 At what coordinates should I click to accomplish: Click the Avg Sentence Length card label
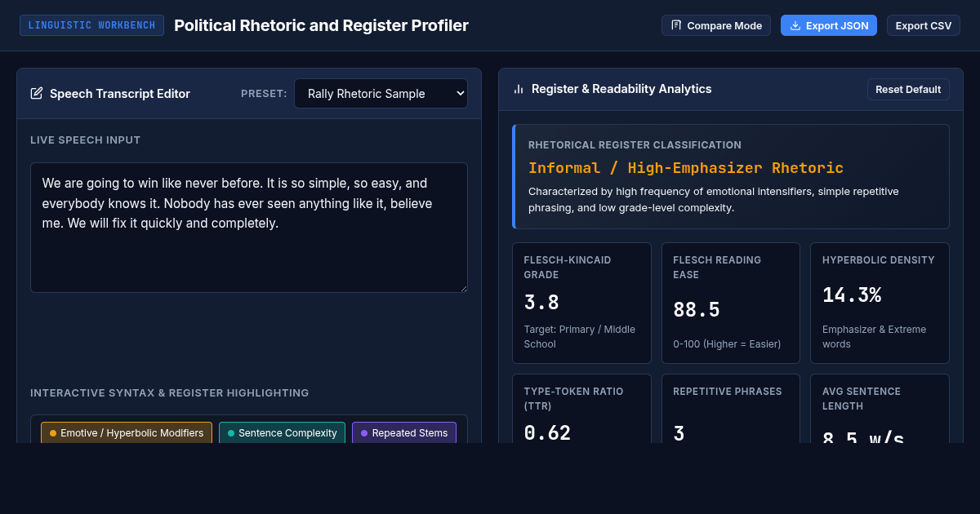[862, 399]
